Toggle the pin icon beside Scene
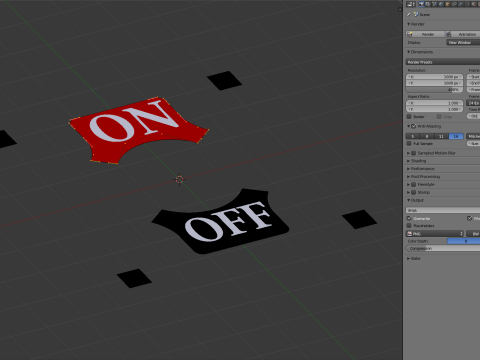This screenshot has height=360, width=480. coord(409,14)
